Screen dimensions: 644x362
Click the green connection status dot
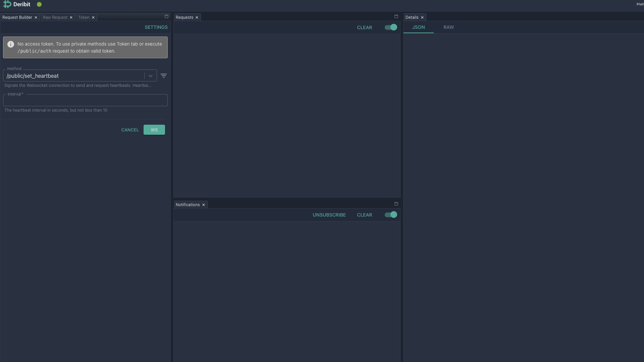pos(39,4)
